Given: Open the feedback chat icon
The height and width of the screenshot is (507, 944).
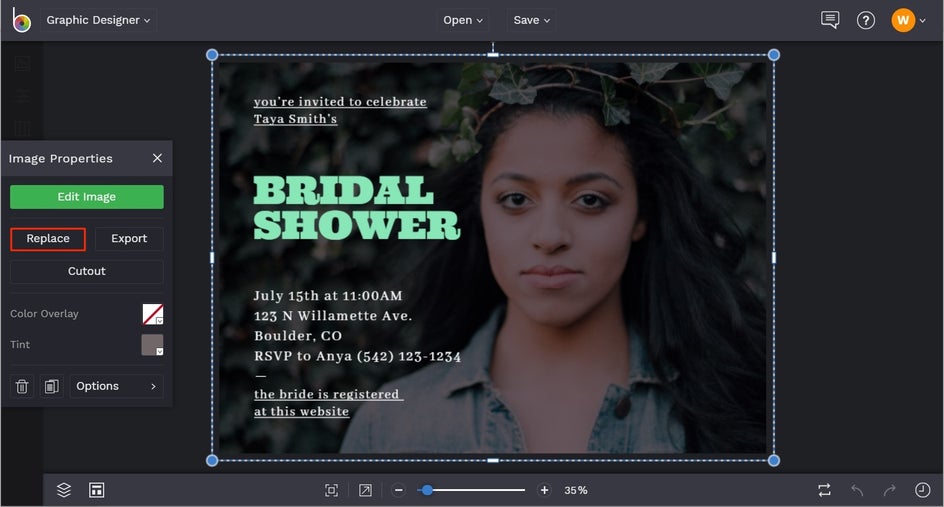Looking at the screenshot, I should tap(830, 20).
